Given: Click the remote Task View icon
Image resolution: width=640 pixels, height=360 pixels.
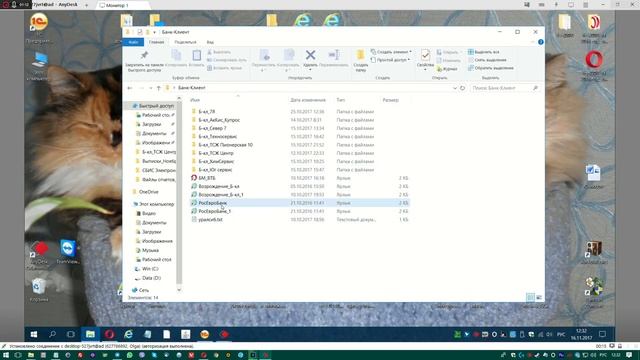Looking at the screenshot, I should pos(71,334).
